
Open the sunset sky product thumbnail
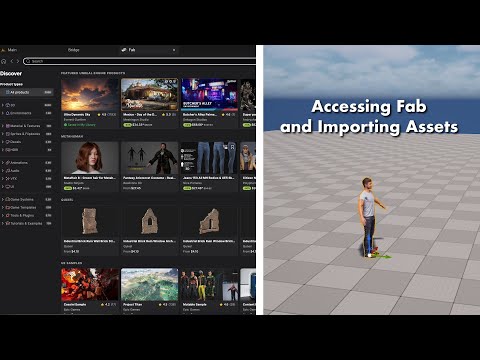90,95
